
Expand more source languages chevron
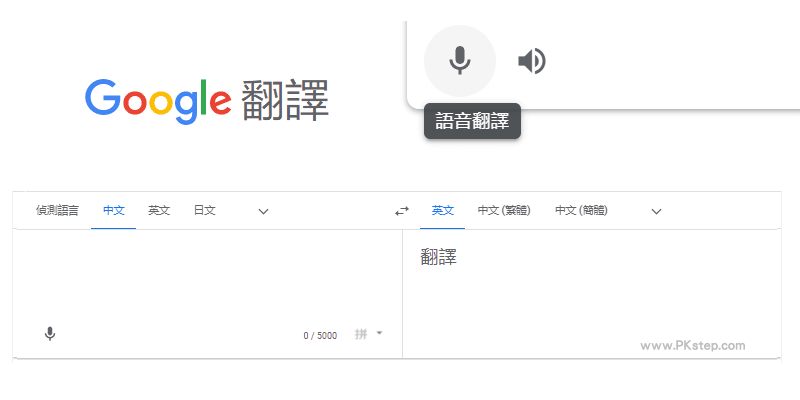[x=263, y=211]
